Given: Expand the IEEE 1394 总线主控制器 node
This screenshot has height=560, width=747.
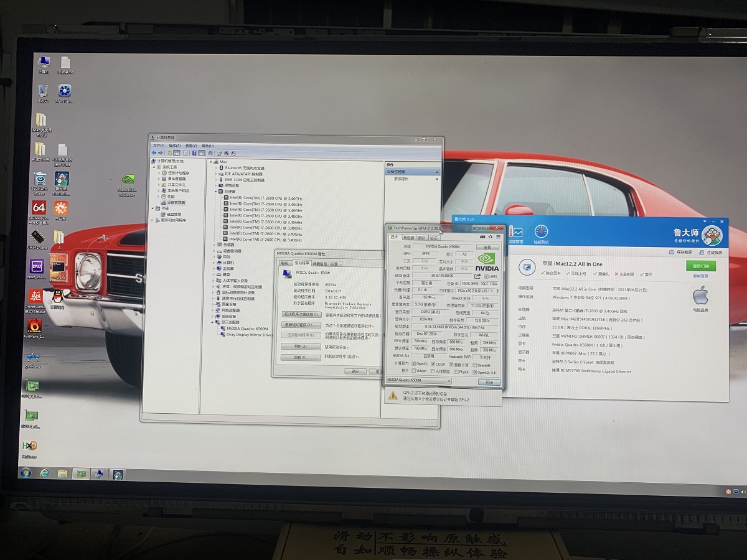Looking at the screenshot, I should coord(216,180).
